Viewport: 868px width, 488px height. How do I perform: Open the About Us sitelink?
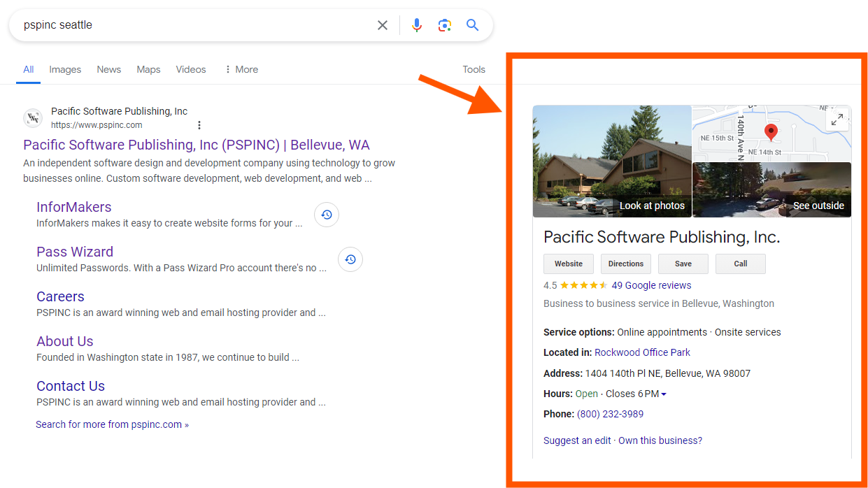pos(65,341)
